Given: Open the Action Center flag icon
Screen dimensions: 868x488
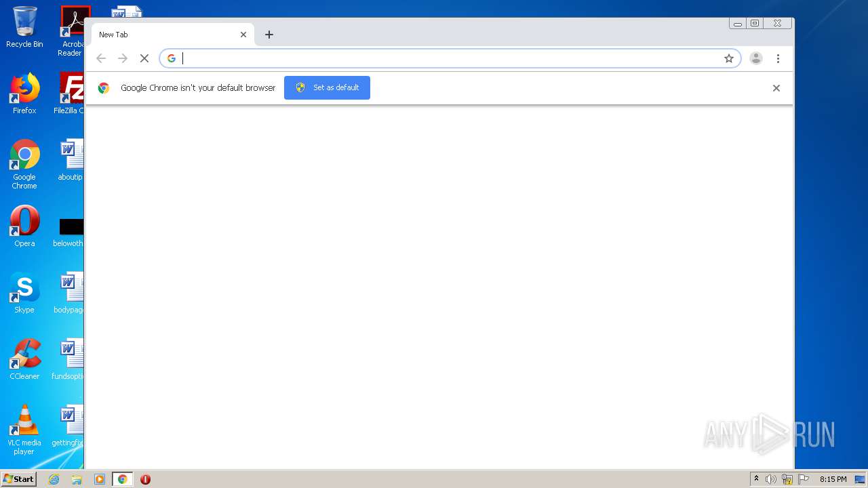Looking at the screenshot, I should coord(804,479).
